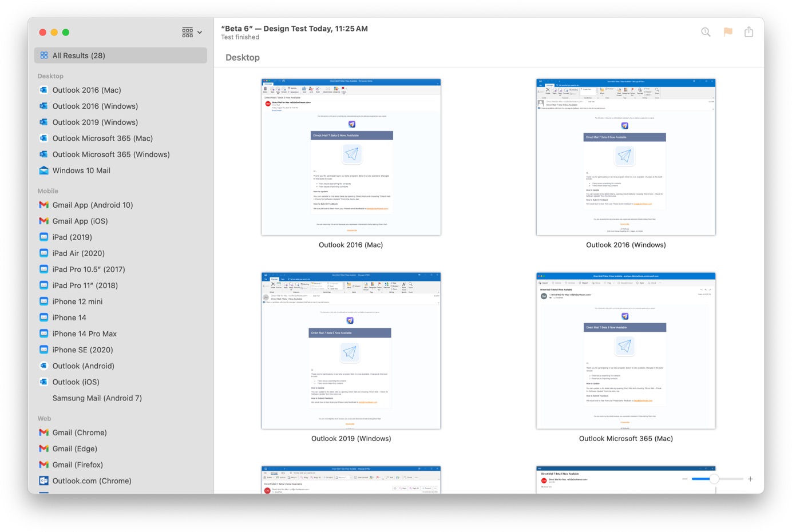
Task: Click the iPhone 14 mail icon
Action: pos(43,317)
